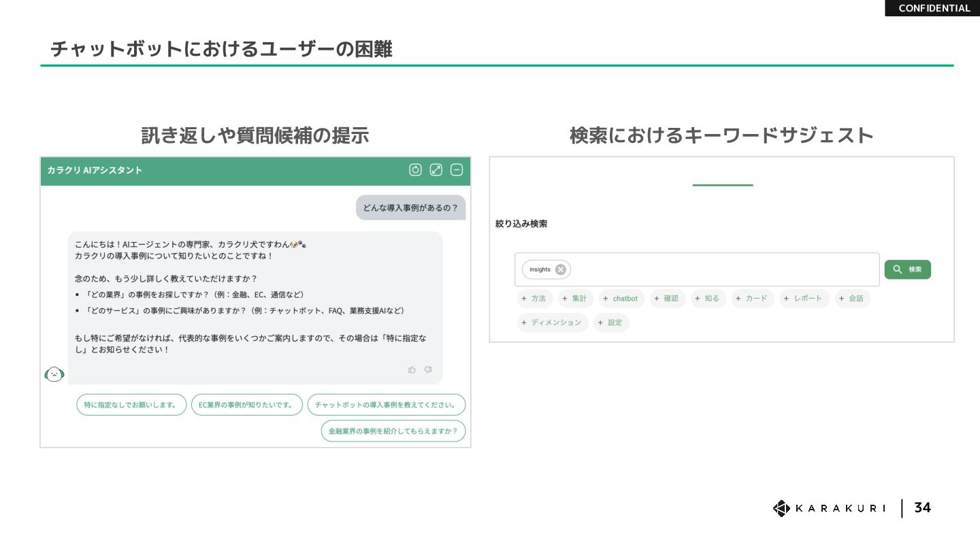This screenshot has width=980, height=551.
Task: Click the カラクリ AIアシスタント header title
Action: click(x=95, y=170)
